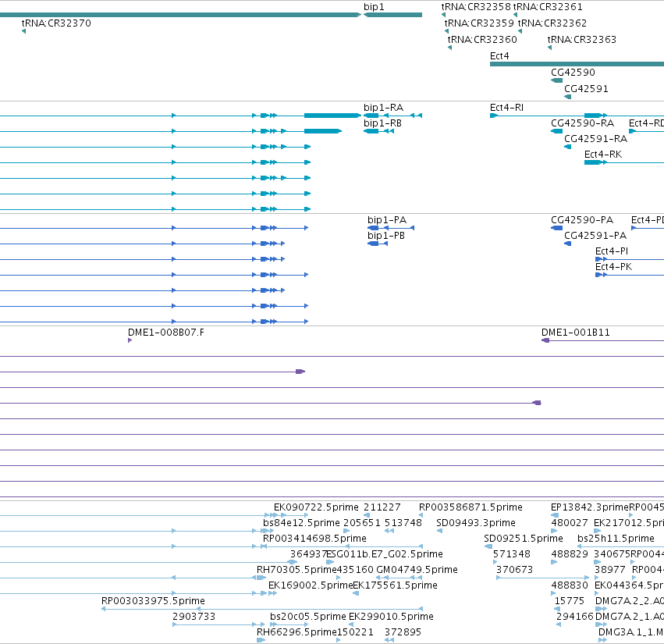Select feature label 15775
This screenshot has height=644, width=664.
point(569,601)
